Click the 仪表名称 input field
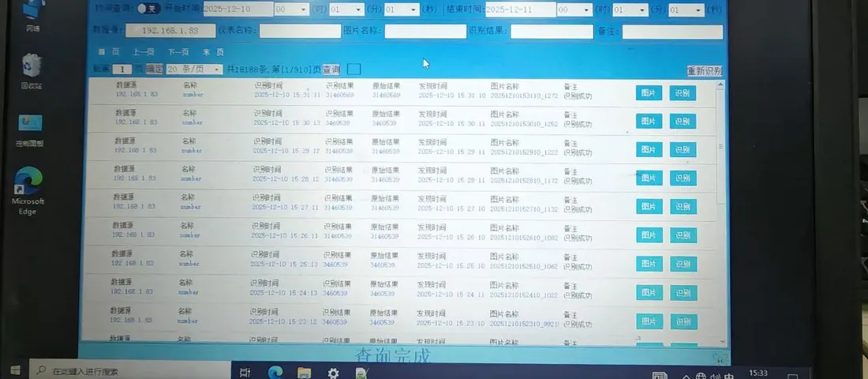The image size is (868, 379). [x=301, y=31]
